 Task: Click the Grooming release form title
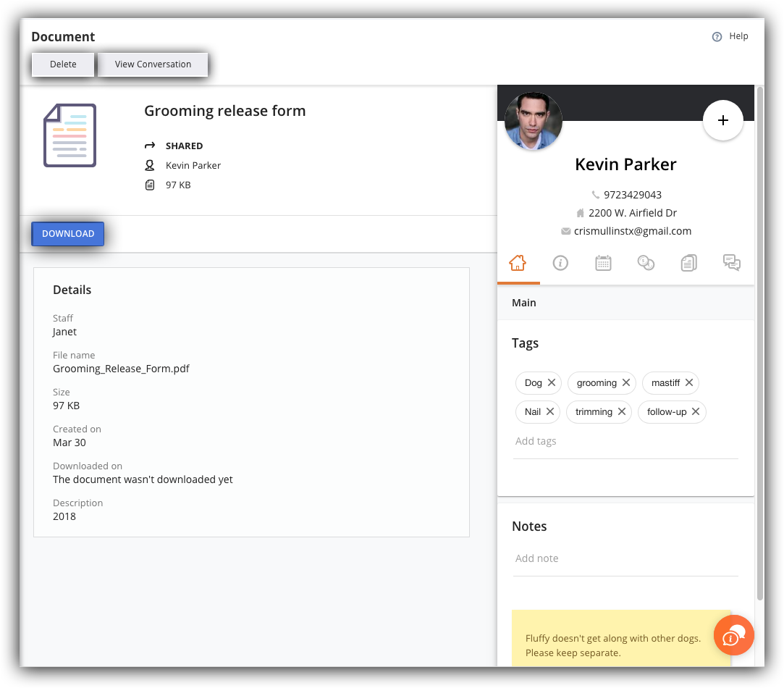(x=225, y=111)
